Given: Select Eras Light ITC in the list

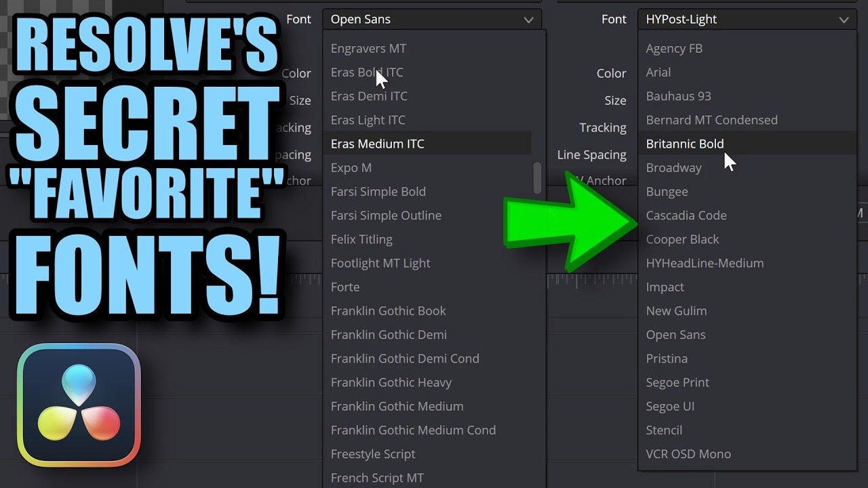Looking at the screenshot, I should pos(368,120).
